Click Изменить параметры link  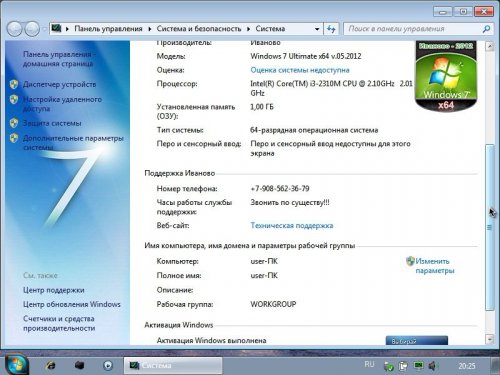coord(435,266)
